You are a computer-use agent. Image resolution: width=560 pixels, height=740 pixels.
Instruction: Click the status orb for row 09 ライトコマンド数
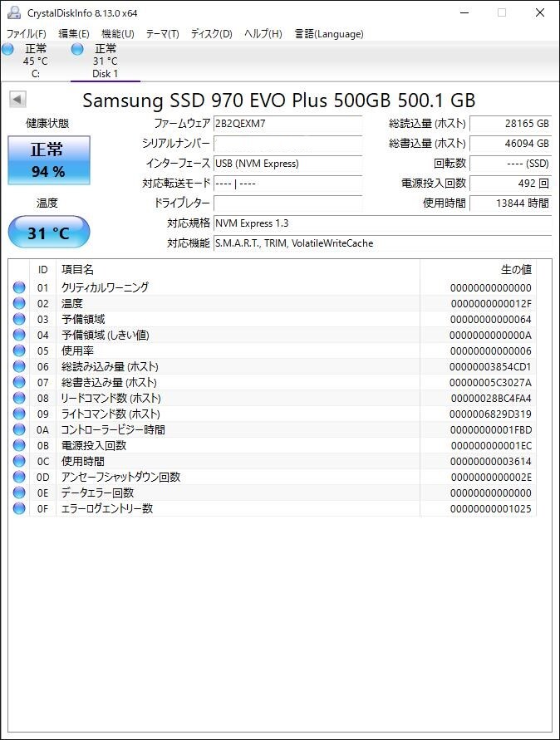(x=19, y=414)
